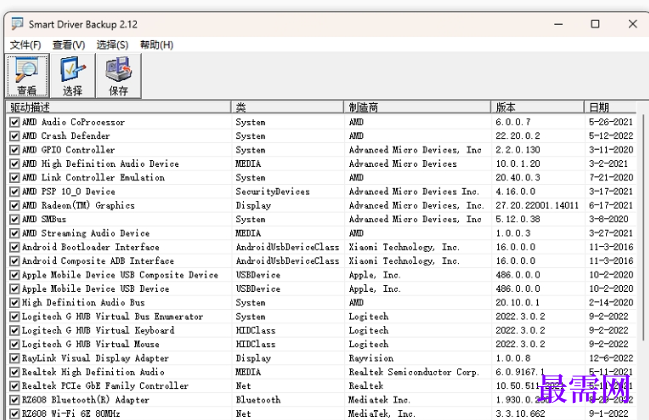
Task: Maximize the Smart Driver Backup window
Action: point(595,24)
